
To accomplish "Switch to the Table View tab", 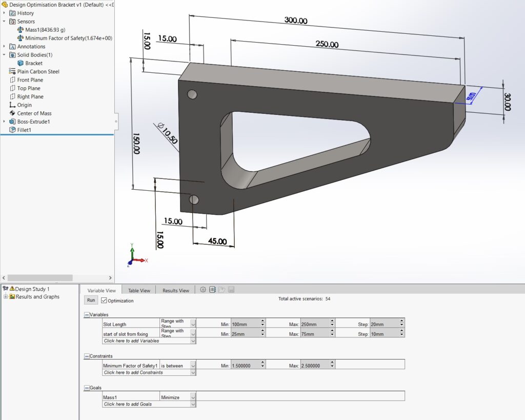I will [x=139, y=290].
